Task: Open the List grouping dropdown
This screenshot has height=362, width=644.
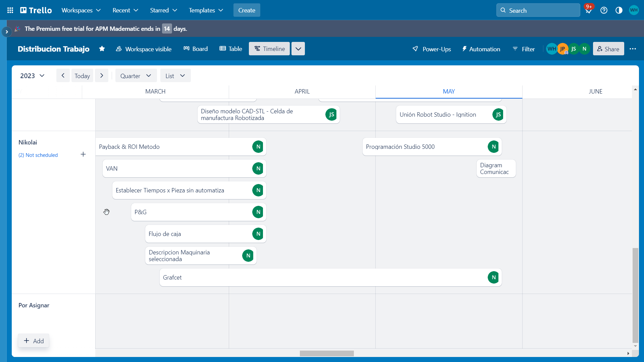Action: click(175, 76)
